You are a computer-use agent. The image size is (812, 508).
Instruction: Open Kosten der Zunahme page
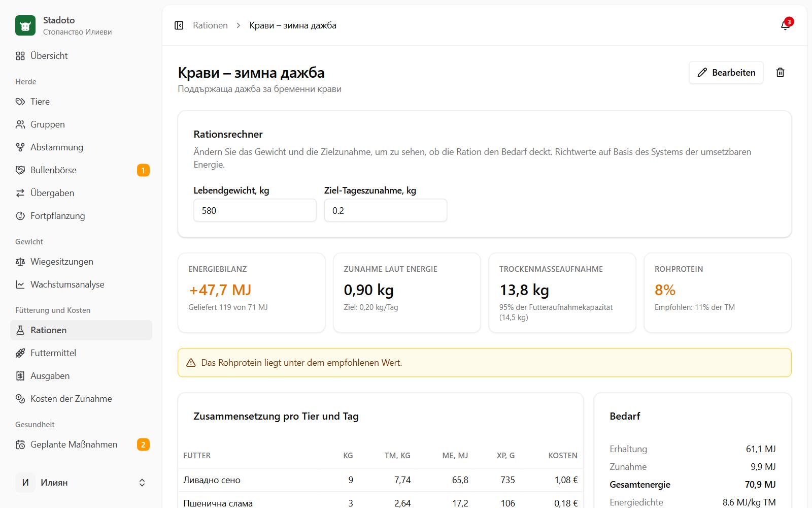[x=81, y=399]
